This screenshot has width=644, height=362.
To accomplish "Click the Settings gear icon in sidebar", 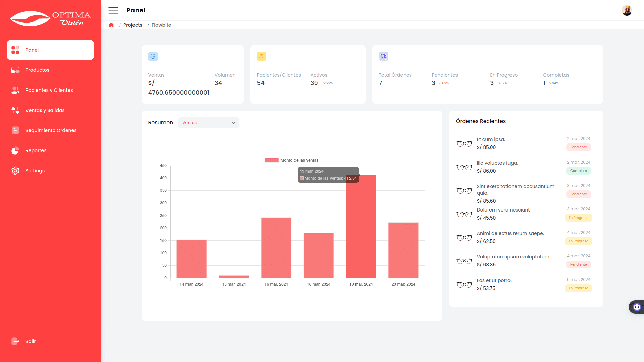I will (x=15, y=171).
